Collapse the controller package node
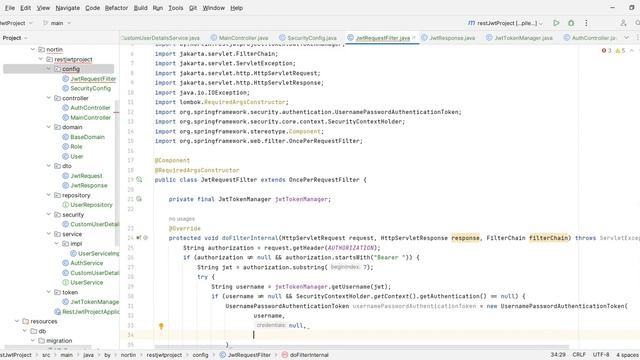640x360 pixels. [x=49, y=98]
